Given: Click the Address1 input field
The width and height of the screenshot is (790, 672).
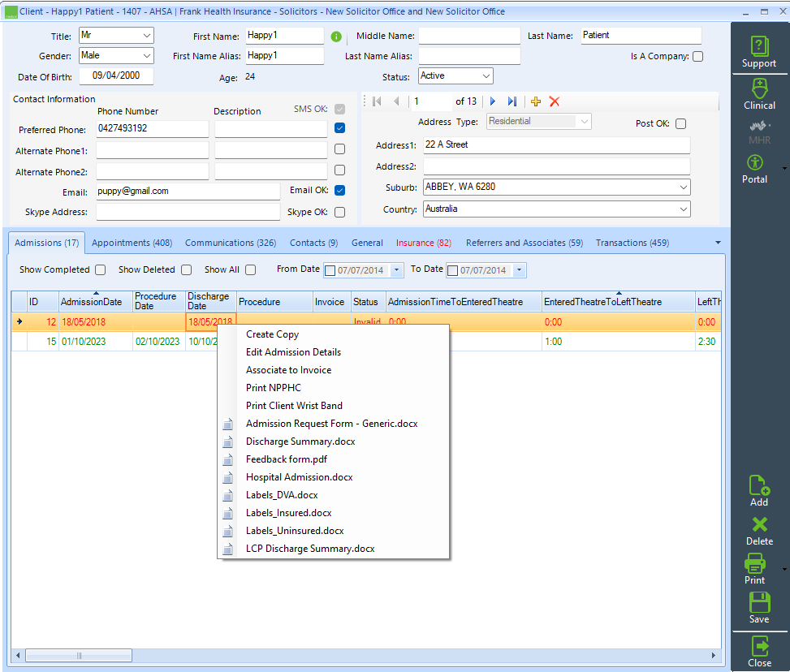Looking at the screenshot, I should pos(556,145).
